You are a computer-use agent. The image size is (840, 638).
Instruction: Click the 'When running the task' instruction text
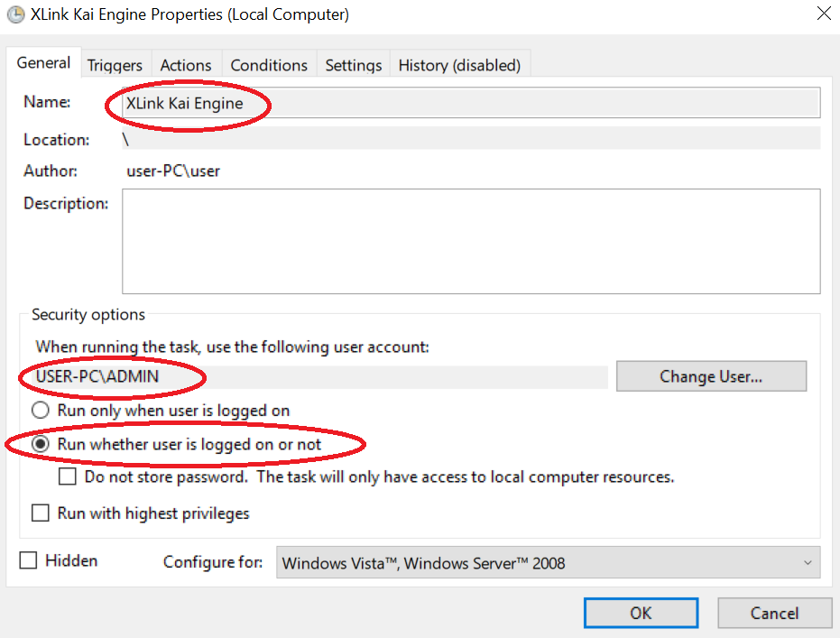click(233, 347)
